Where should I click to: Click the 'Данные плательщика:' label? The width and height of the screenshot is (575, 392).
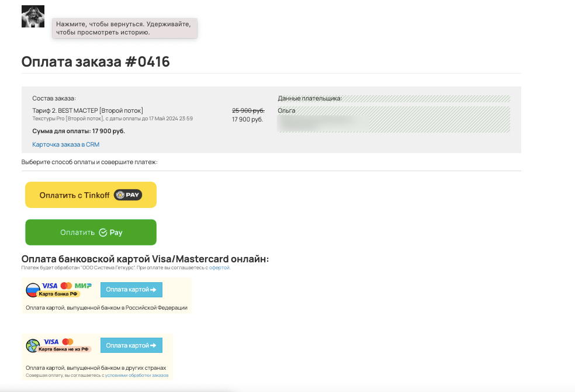click(310, 98)
